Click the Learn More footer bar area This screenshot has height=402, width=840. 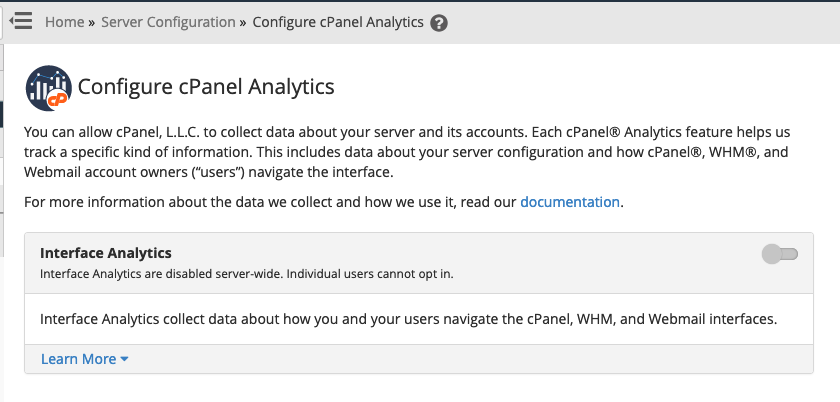pos(450,359)
